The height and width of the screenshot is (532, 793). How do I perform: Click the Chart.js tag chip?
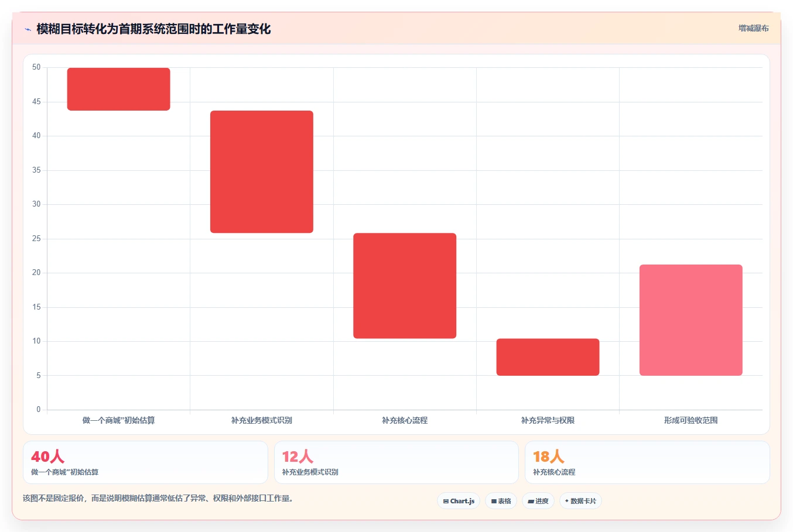(x=459, y=501)
